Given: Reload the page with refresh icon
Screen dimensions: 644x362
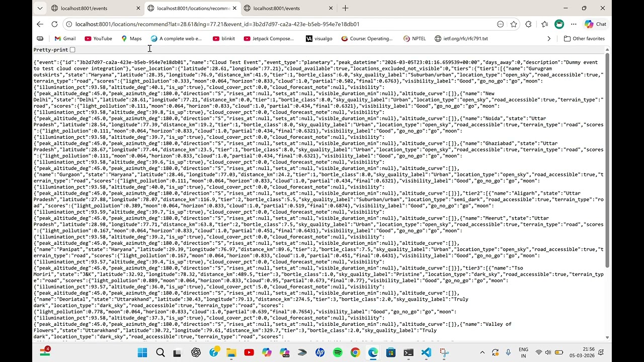Looking at the screenshot, I should tap(54, 24).
